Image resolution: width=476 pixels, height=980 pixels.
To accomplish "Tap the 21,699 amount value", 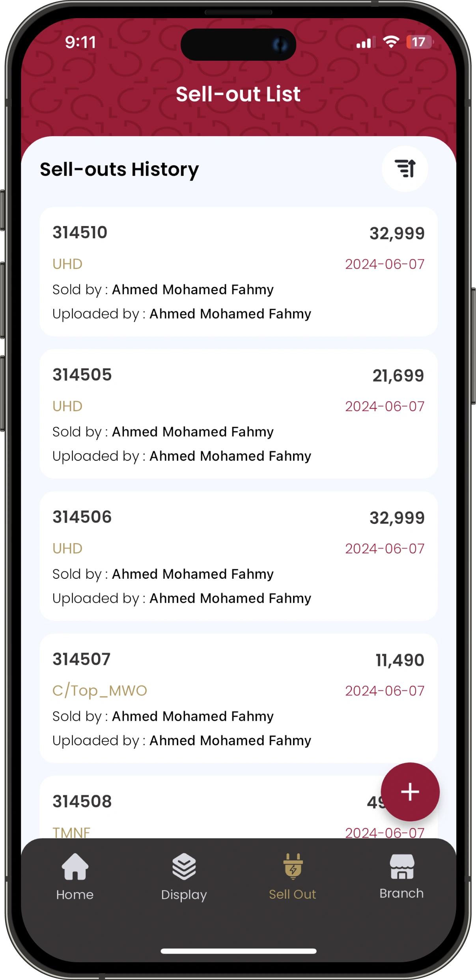I will [398, 376].
